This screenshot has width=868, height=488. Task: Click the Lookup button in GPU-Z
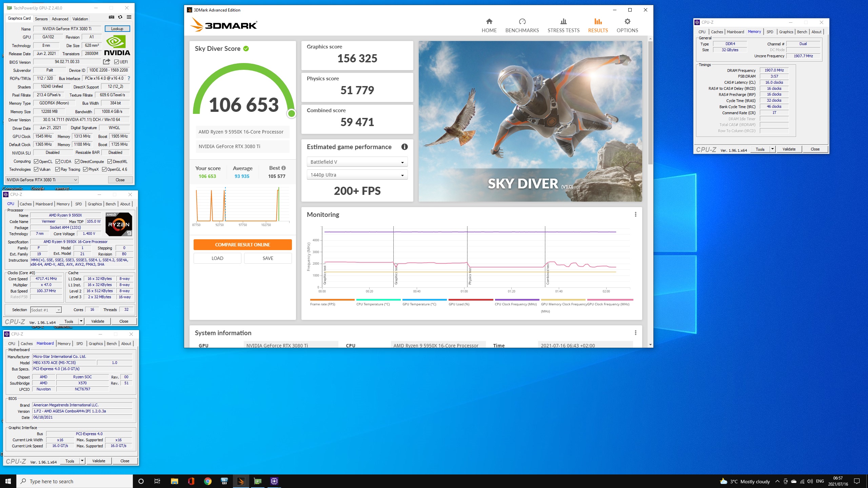[x=117, y=29]
